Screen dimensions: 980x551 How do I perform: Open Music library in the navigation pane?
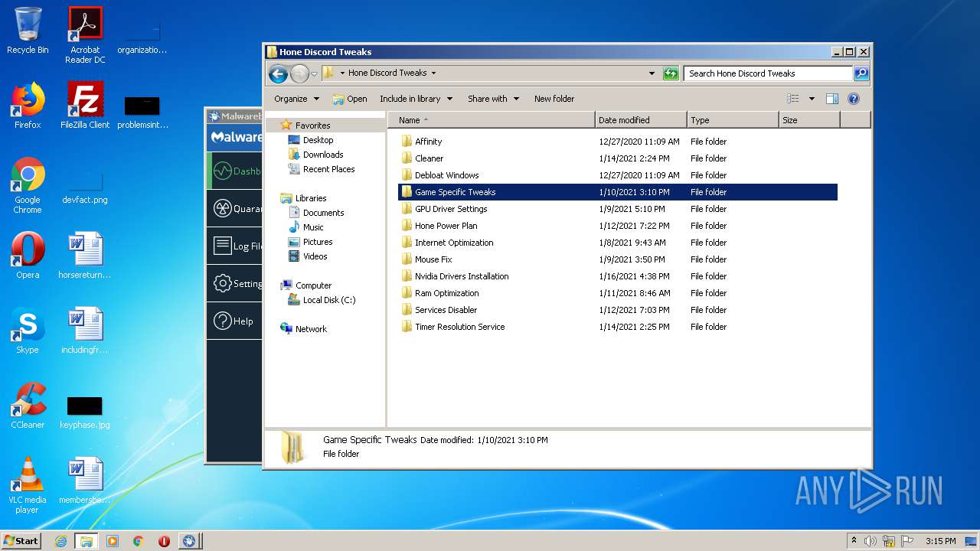point(313,227)
